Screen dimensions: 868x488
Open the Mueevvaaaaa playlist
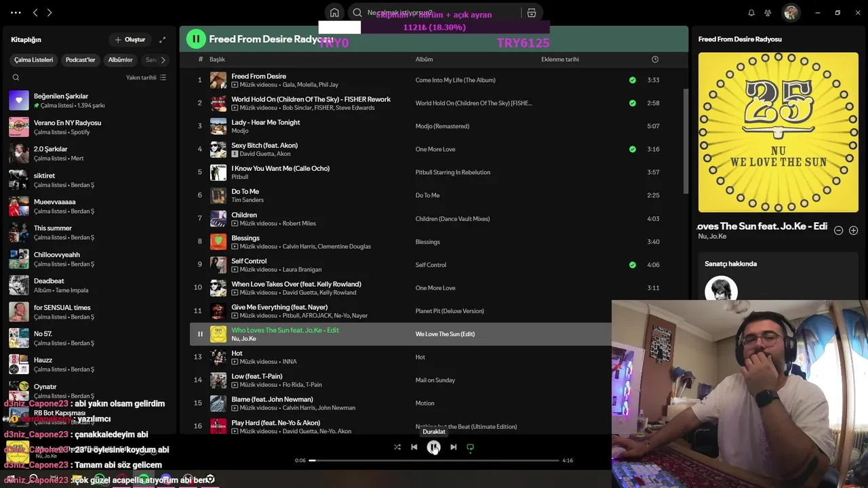pos(88,206)
